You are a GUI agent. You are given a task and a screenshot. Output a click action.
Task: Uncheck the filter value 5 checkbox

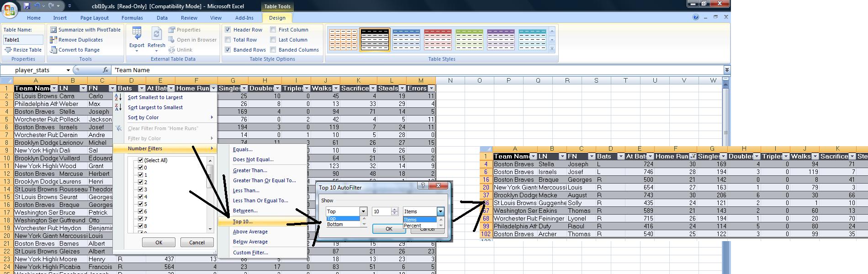[141, 204]
